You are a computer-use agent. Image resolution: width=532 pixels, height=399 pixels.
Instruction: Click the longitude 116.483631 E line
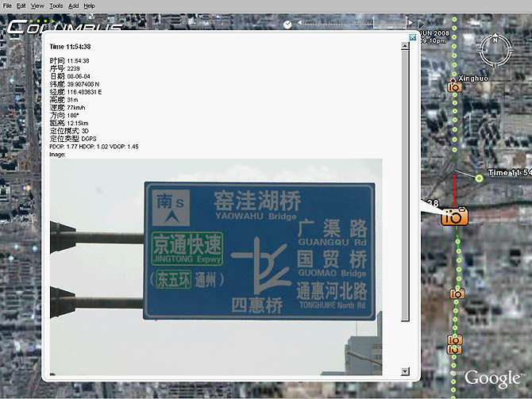pos(75,92)
